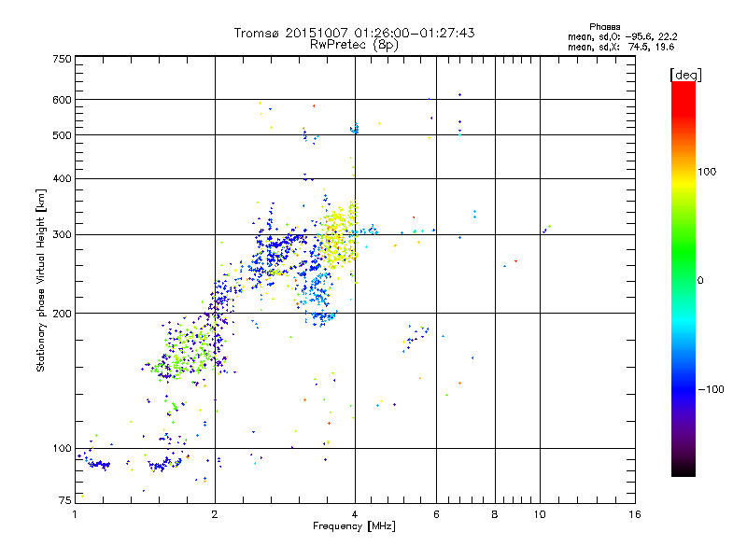Click the x-axis label "2"

[x=215, y=514]
